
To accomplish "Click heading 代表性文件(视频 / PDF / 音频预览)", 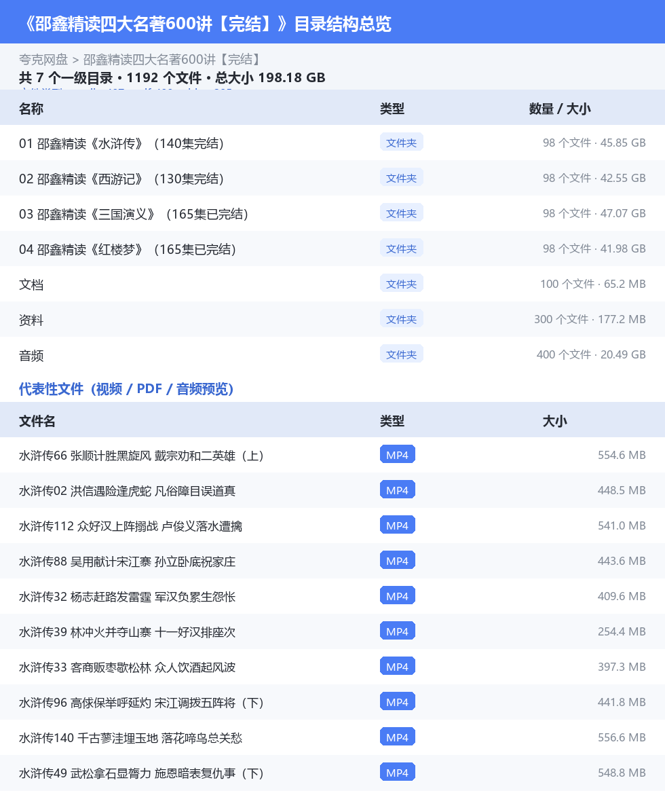I will pos(126,389).
